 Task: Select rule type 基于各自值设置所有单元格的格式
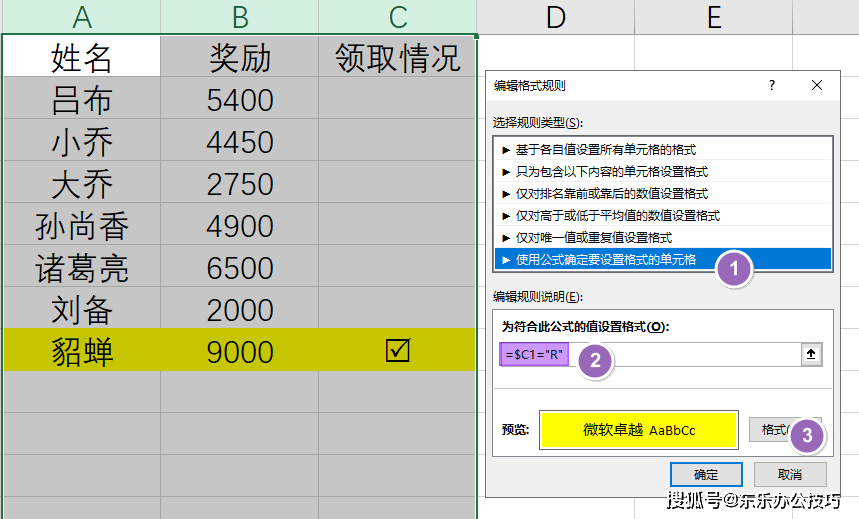622,150
